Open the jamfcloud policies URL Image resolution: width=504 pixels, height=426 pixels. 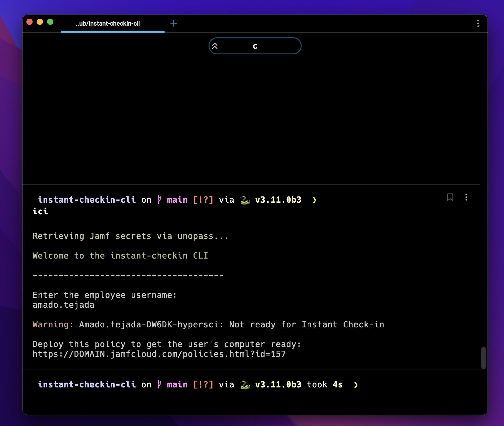[159, 354]
